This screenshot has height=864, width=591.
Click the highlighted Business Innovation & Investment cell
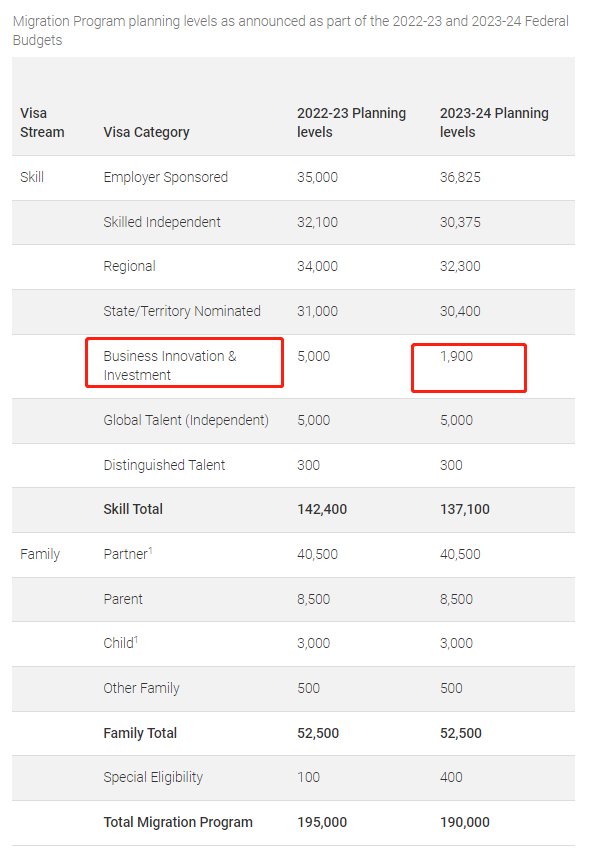tap(185, 363)
